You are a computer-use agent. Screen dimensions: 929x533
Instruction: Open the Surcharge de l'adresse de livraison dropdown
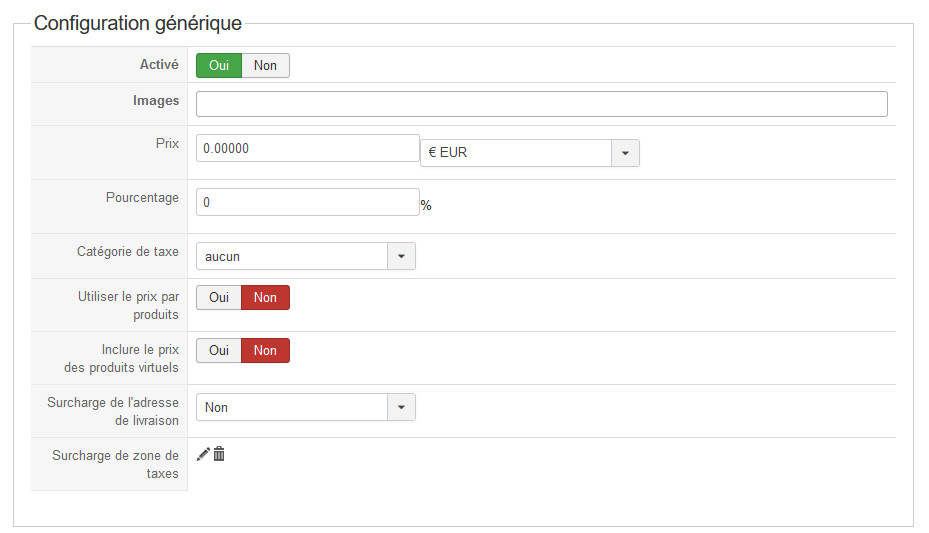pos(292,407)
